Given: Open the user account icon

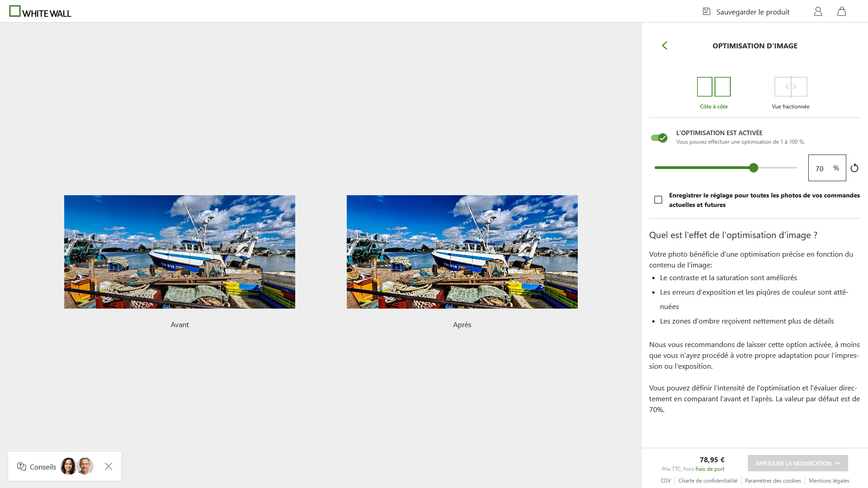Looking at the screenshot, I should (x=818, y=12).
